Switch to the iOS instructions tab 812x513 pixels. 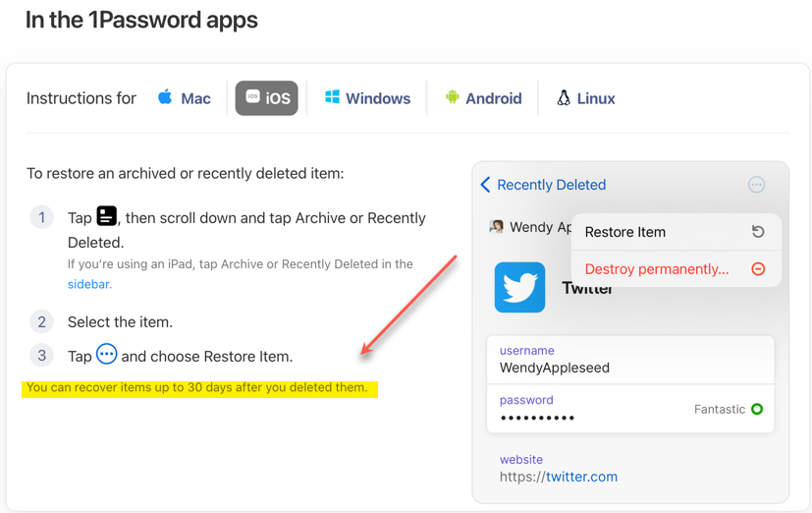tap(266, 98)
